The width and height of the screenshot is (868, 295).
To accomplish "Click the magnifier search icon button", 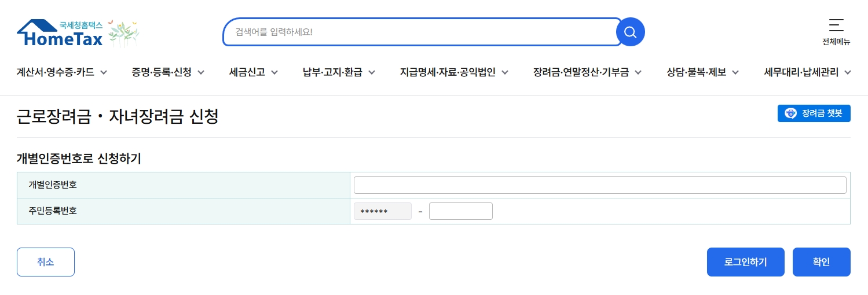I will coord(630,32).
